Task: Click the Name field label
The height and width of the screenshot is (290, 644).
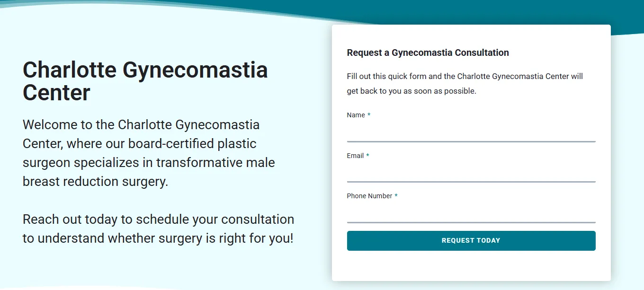Action: pos(356,115)
